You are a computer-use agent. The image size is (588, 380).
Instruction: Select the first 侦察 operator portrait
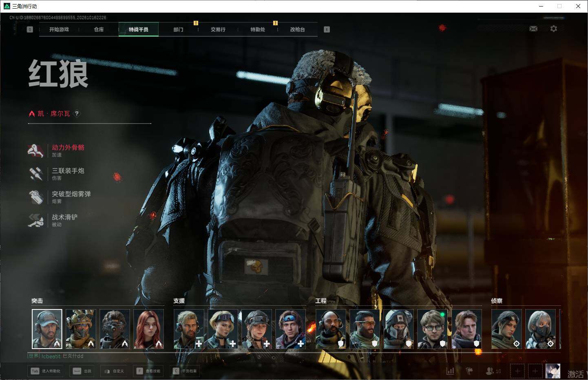coord(506,329)
